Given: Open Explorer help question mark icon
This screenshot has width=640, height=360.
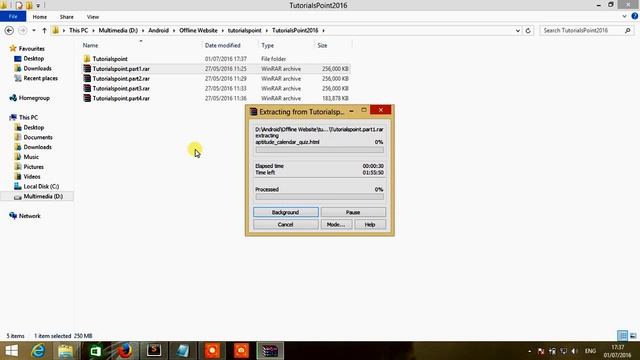Looking at the screenshot, I should coord(635,16).
